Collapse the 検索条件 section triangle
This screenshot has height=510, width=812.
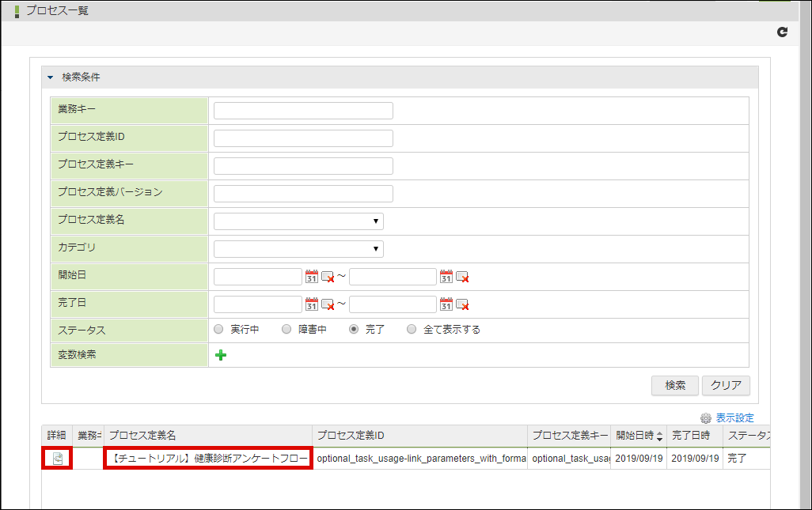(x=50, y=77)
